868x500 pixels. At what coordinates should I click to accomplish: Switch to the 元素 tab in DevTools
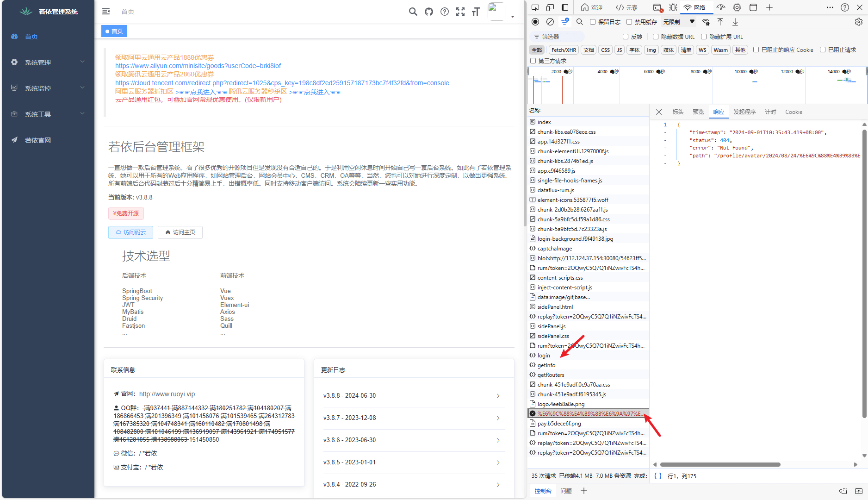click(626, 7)
